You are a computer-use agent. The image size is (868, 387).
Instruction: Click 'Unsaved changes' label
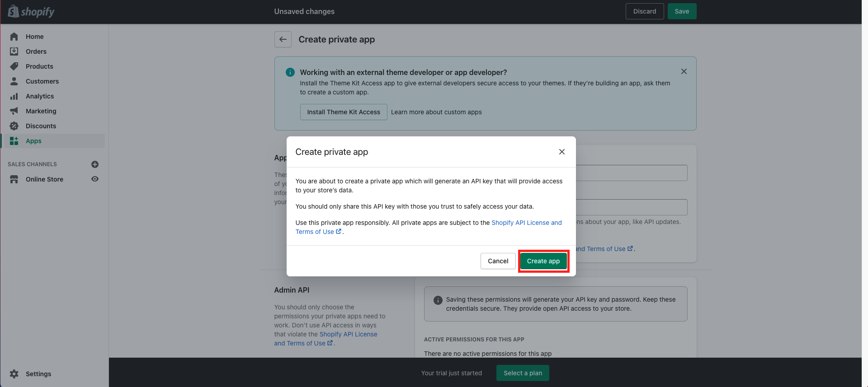click(304, 11)
